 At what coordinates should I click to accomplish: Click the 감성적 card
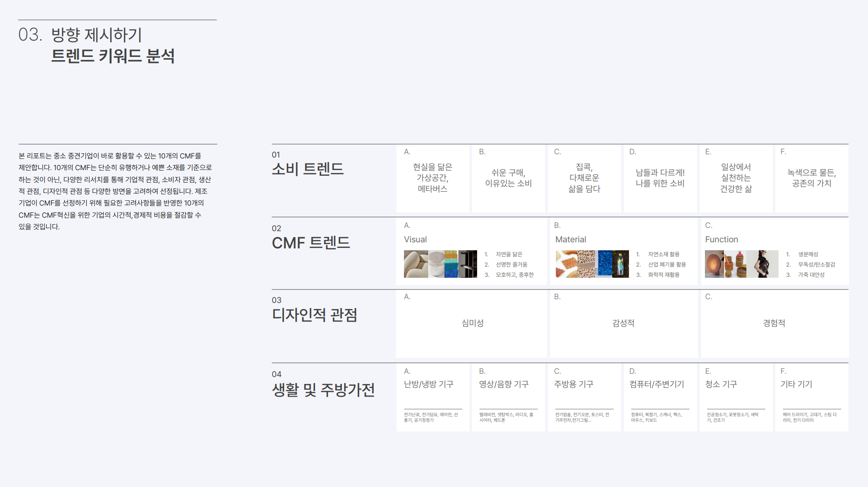coord(623,323)
